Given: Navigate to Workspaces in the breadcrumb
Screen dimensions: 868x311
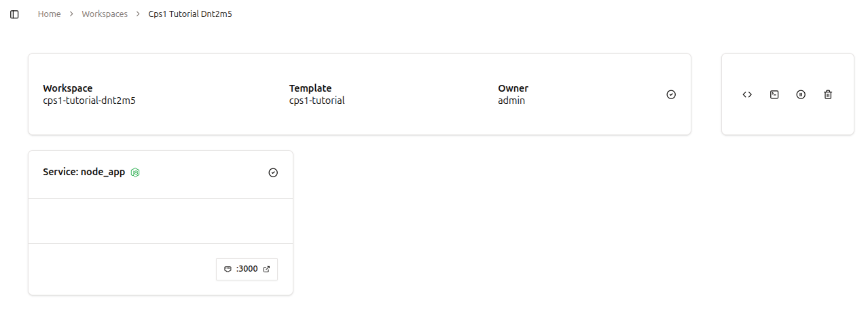Looking at the screenshot, I should pos(105,14).
